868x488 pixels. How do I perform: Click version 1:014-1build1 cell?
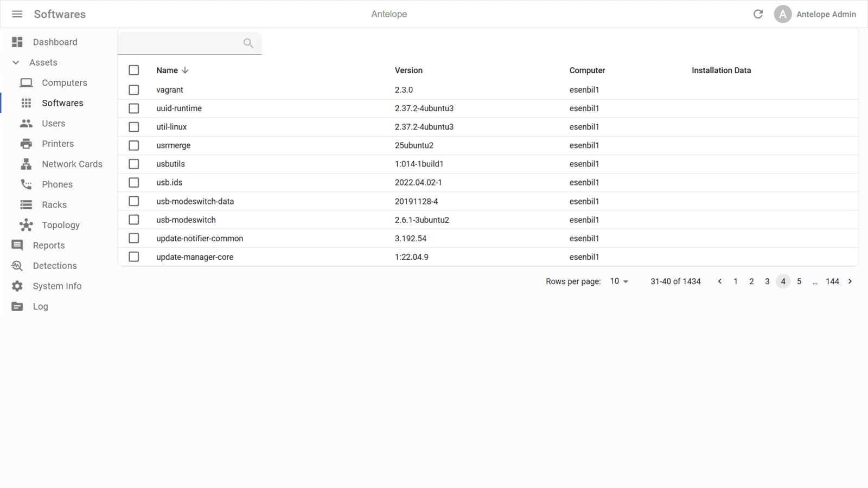click(x=419, y=164)
